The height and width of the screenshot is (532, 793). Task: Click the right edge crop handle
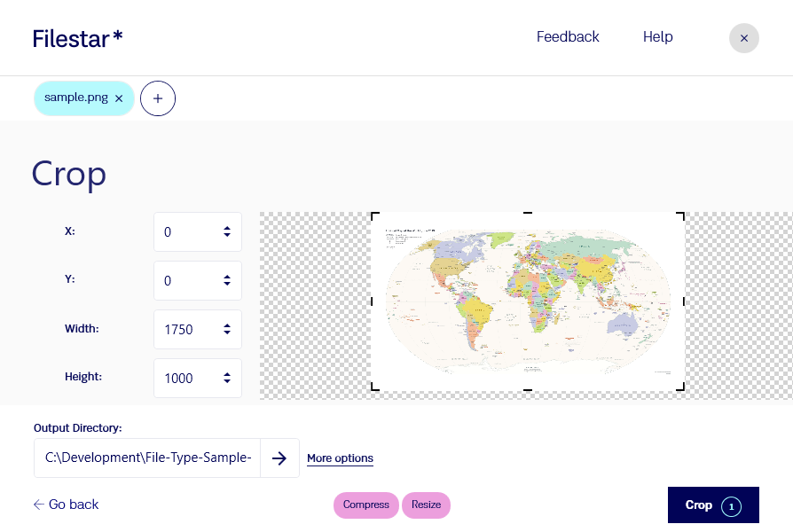pyautogui.click(x=684, y=301)
